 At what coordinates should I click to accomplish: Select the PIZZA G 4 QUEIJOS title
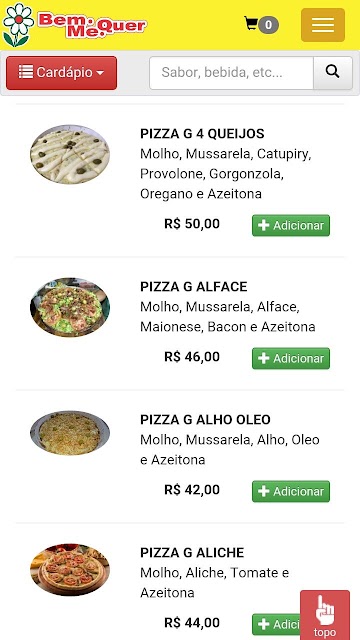point(202,133)
